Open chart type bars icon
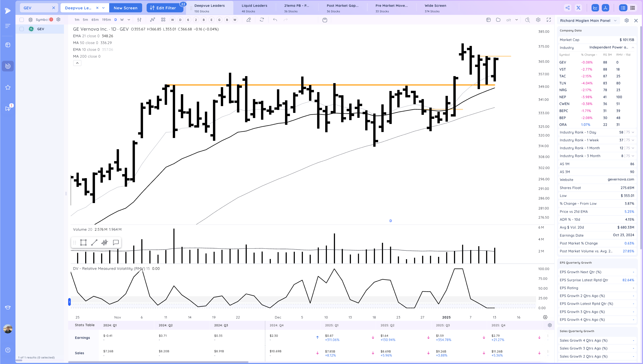 tap(139, 20)
